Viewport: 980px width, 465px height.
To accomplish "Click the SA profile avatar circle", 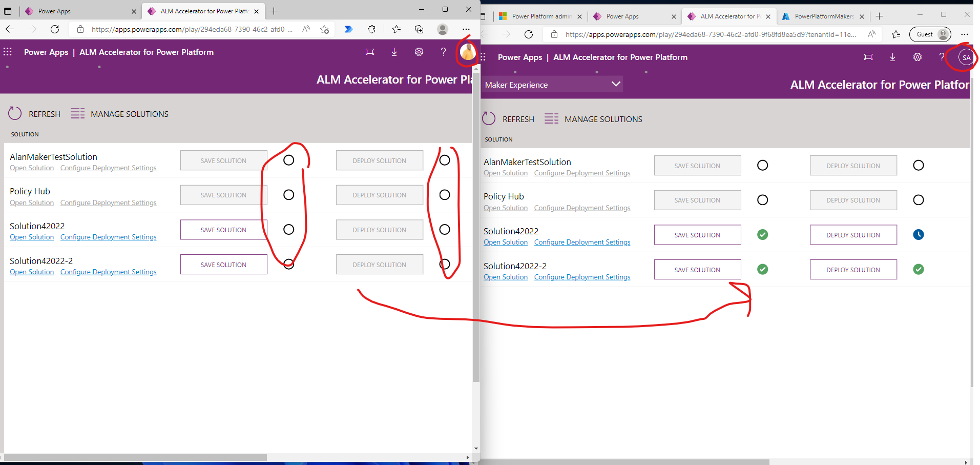I will coord(966,57).
